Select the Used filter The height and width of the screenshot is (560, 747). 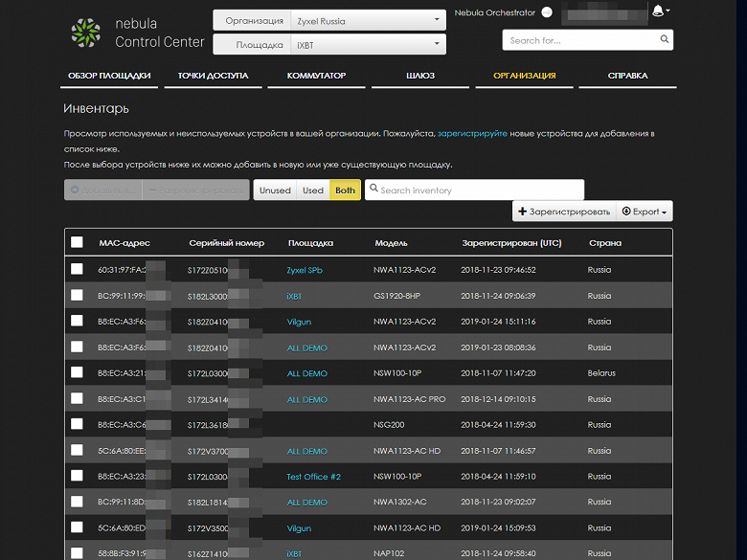click(313, 190)
